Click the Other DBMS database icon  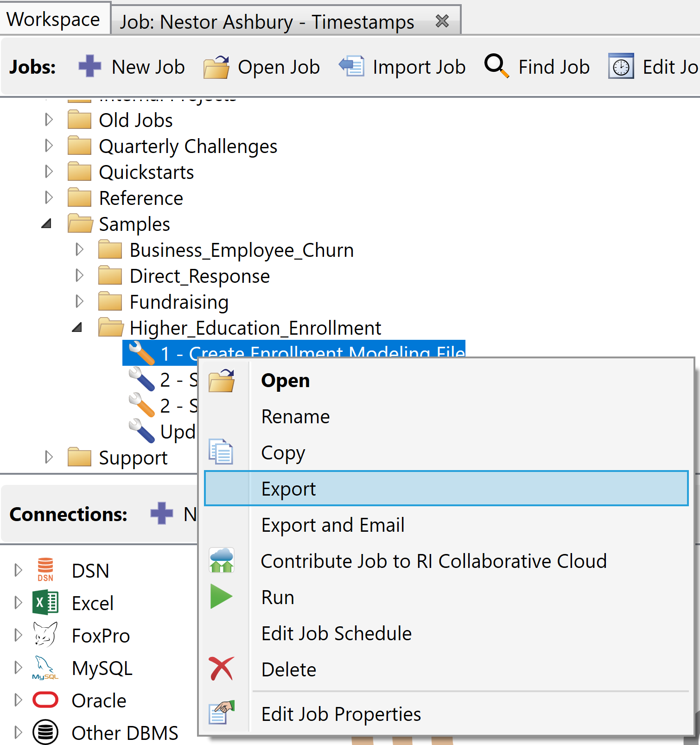coord(45,732)
